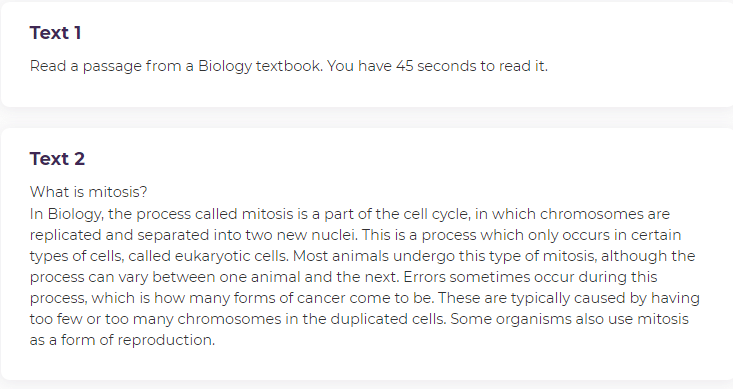
Task: Click the Text 2 heading
Action: pos(57,159)
